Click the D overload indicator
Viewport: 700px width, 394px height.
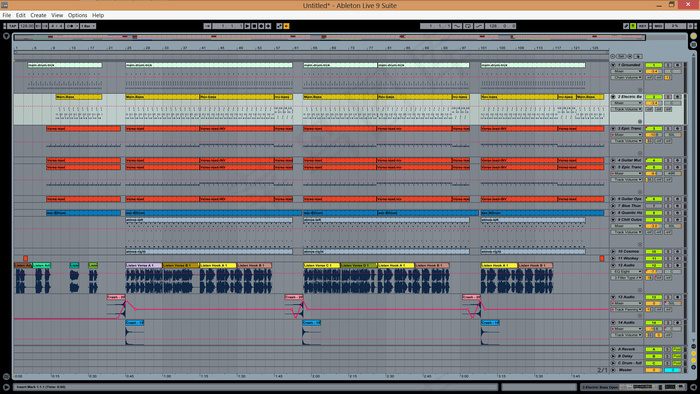(x=691, y=26)
